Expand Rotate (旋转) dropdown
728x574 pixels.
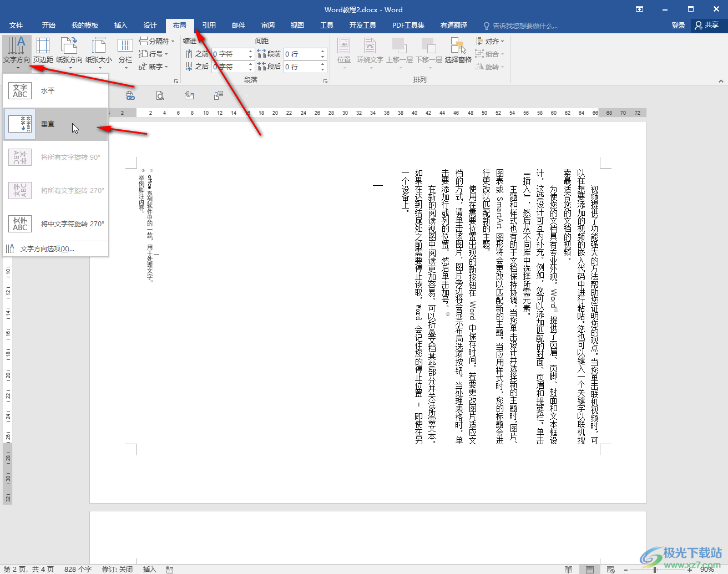(x=490, y=67)
